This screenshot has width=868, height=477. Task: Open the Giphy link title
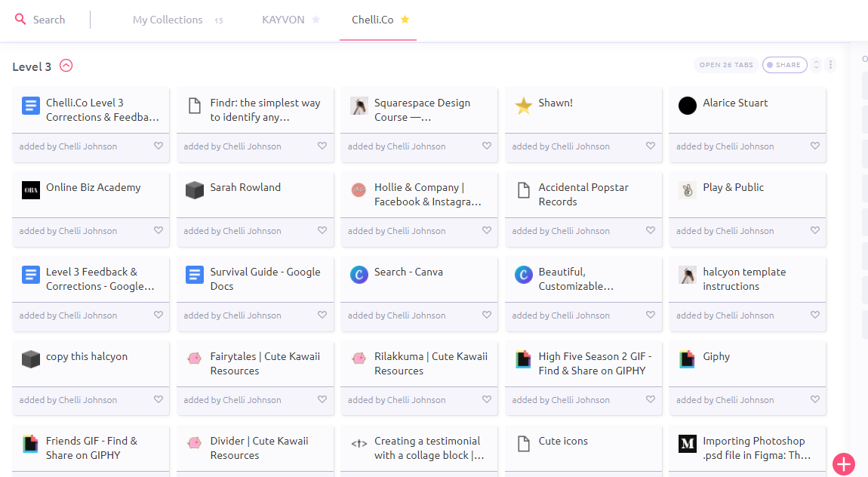[x=716, y=356]
